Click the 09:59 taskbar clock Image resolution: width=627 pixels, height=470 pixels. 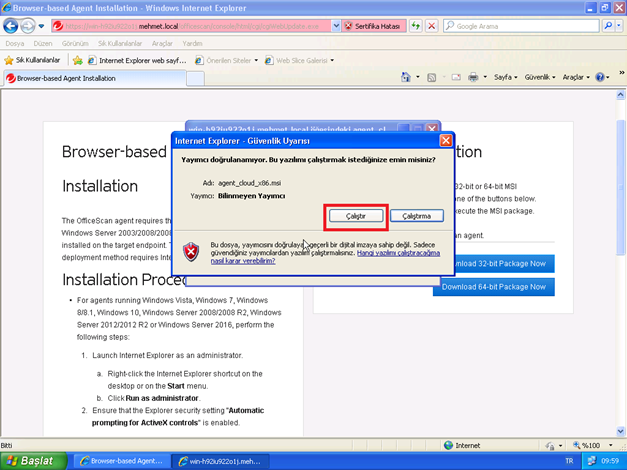(x=610, y=461)
